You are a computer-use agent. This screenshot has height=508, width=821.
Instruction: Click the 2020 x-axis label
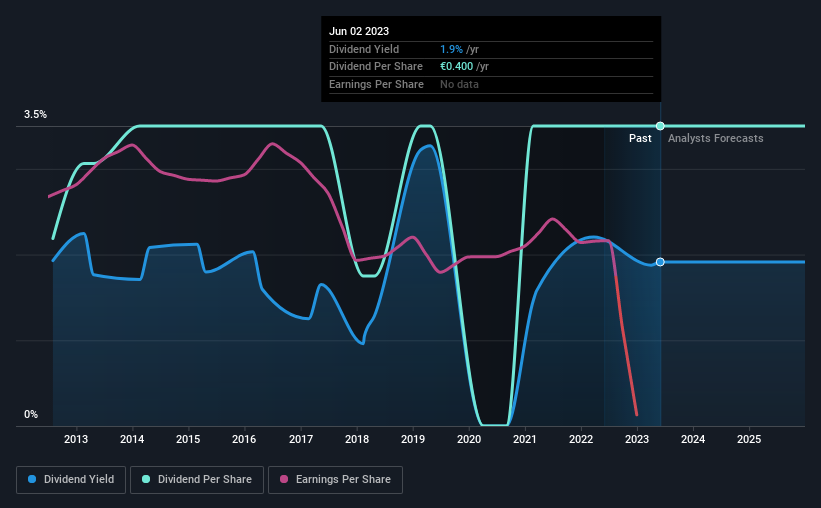click(x=469, y=439)
